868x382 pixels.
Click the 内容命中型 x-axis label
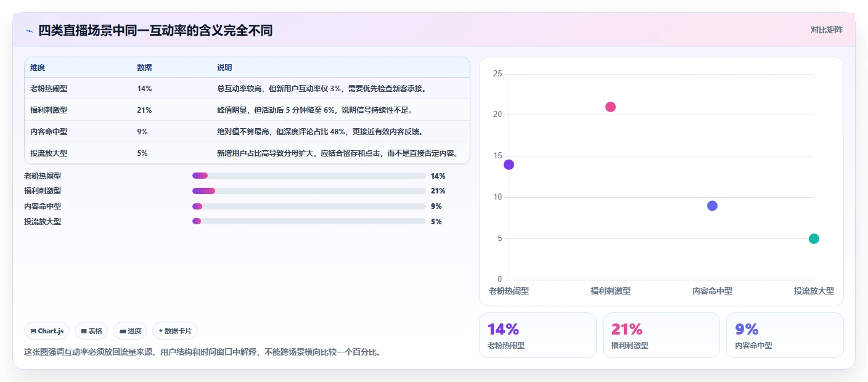pyautogui.click(x=712, y=291)
